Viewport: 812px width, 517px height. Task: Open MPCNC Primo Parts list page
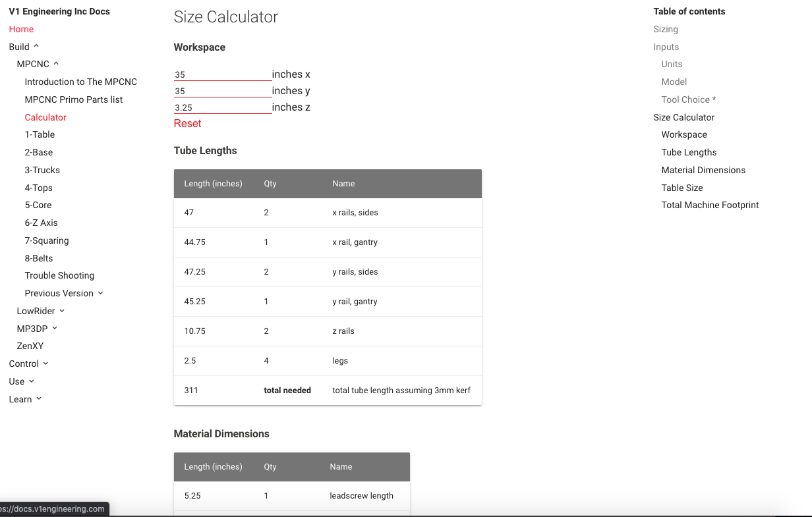point(74,99)
